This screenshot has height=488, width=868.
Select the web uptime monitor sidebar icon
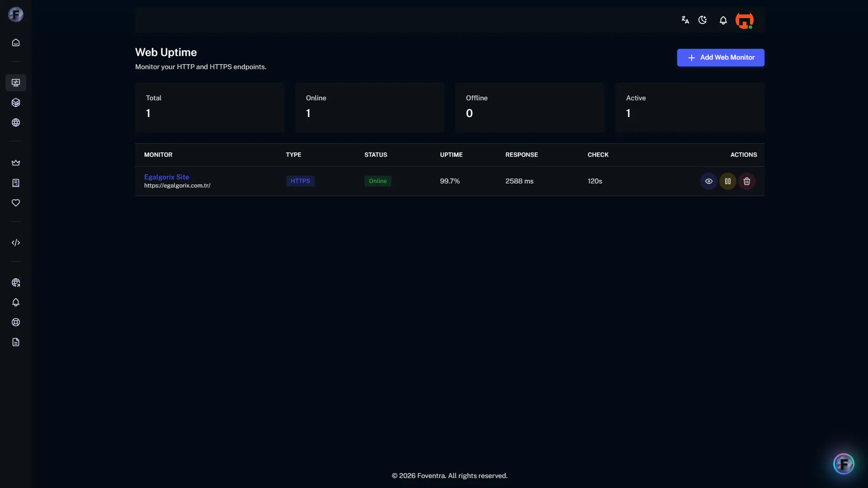(x=16, y=83)
